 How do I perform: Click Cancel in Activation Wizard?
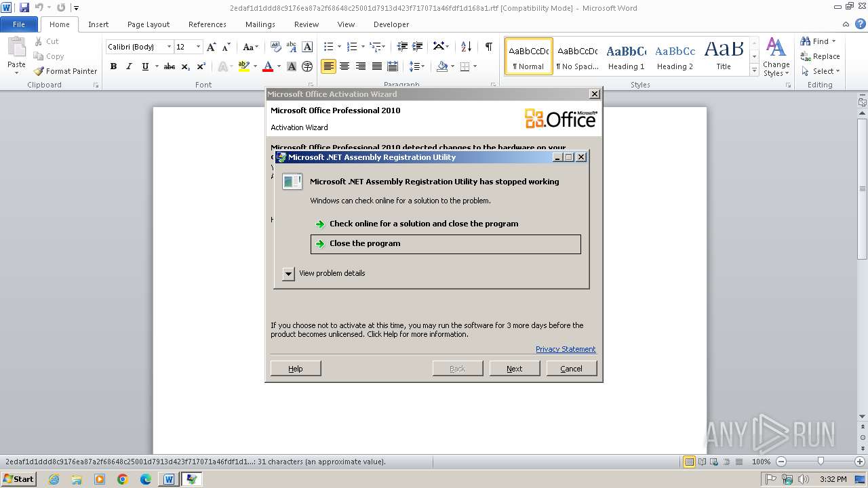point(571,369)
